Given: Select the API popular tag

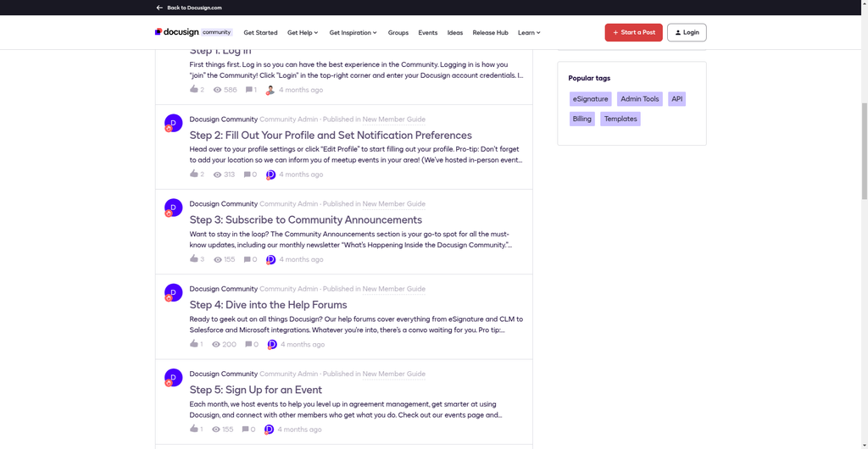Looking at the screenshot, I should click(x=677, y=99).
